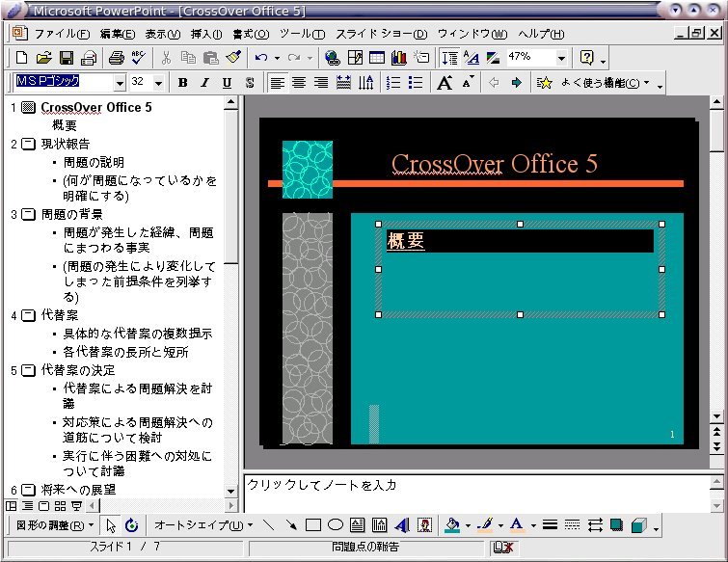Select outline slide 4 代替案
The width and height of the screenshot is (728, 562).
pos(60,315)
